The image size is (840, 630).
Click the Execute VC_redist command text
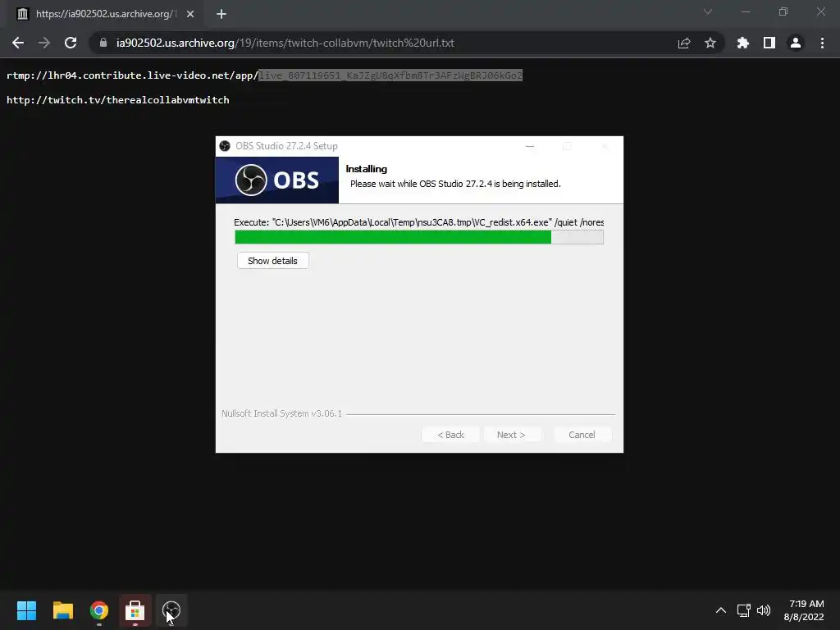(419, 222)
